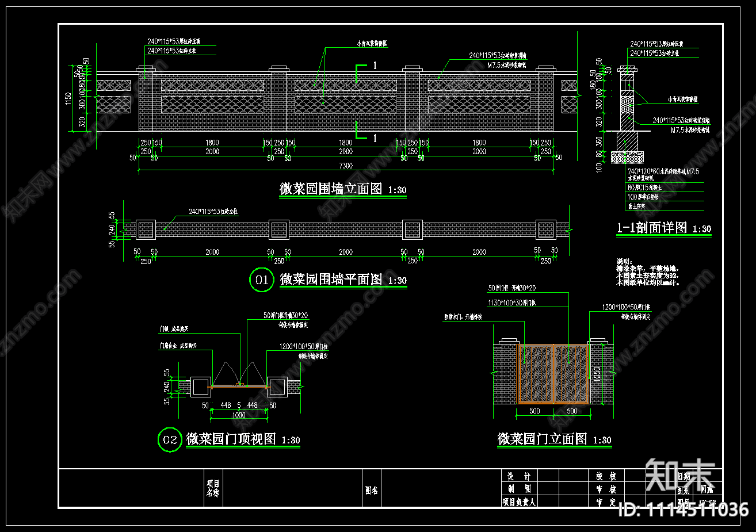The height and width of the screenshot is (532, 756).
Task: Click the 图名 cell in title block
Action: (372, 491)
